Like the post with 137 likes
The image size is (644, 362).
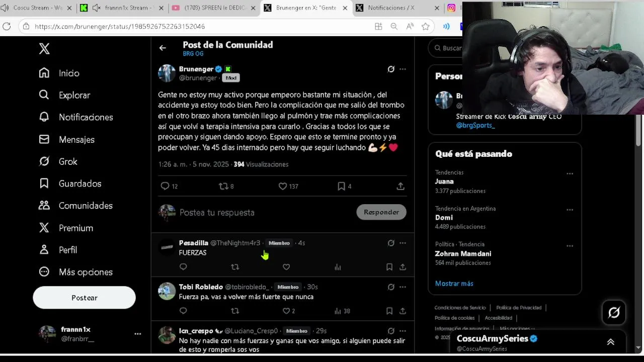(288, 186)
